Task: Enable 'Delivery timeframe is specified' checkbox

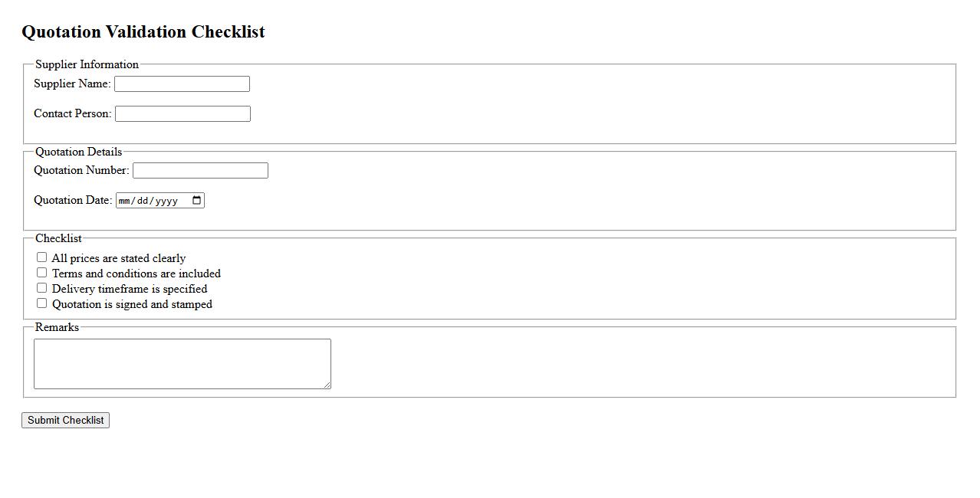Action: point(42,288)
